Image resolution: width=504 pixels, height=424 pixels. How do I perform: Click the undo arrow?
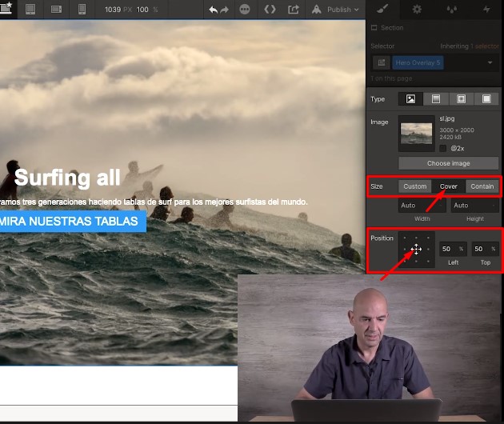coord(213,10)
